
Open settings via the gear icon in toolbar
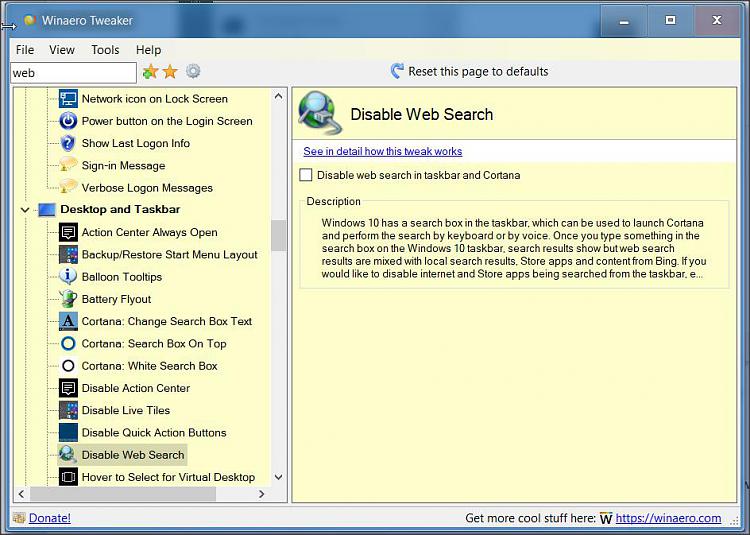[x=193, y=71]
